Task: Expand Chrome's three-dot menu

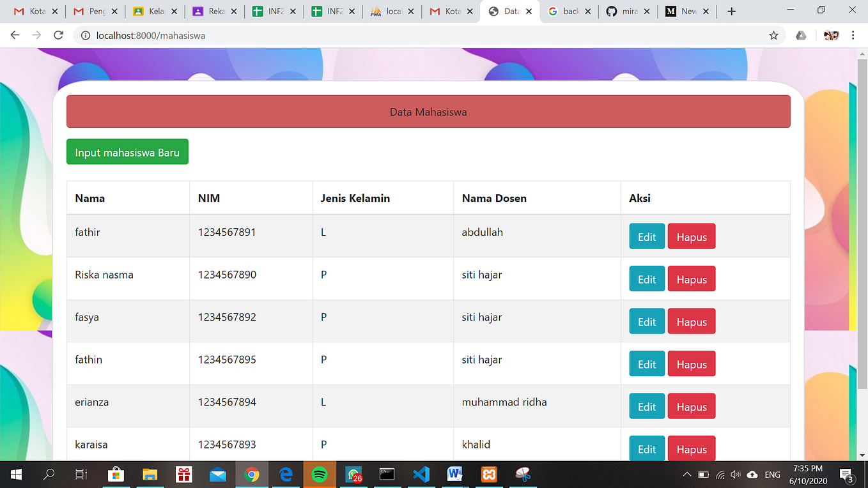Action: click(x=853, y=36)
